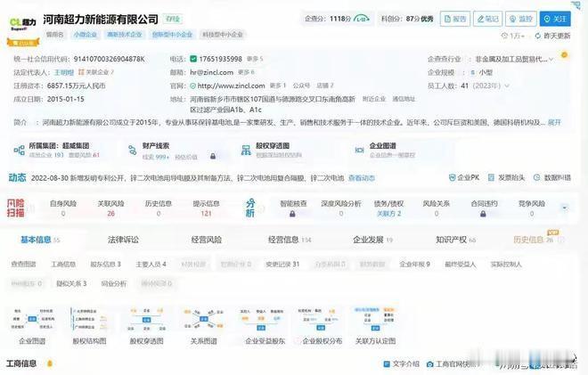The width and height of the screenshot is (588, 375).
Task: Select 工商信息 sub-tab
Action: coord(63,265)
